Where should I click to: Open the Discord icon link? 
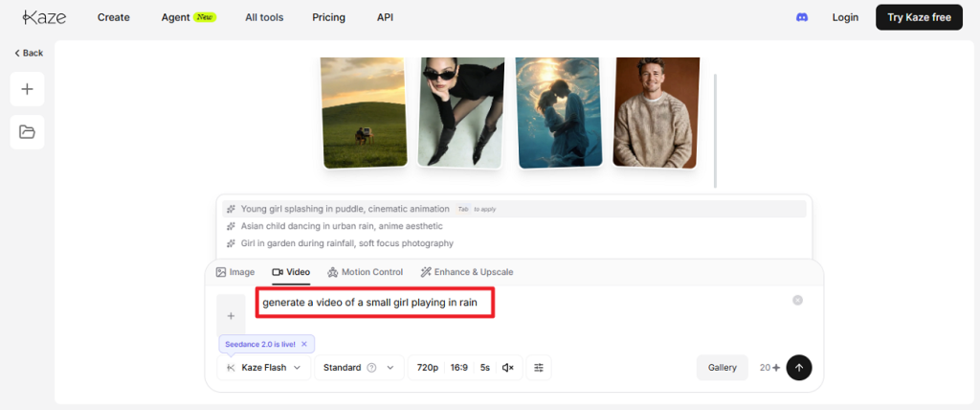tap(801, 17)
